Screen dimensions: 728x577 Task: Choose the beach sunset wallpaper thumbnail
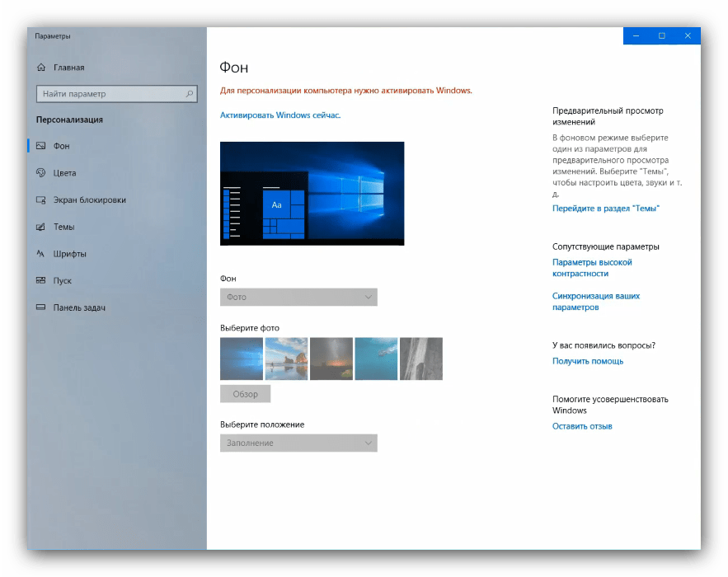(286, 359)
